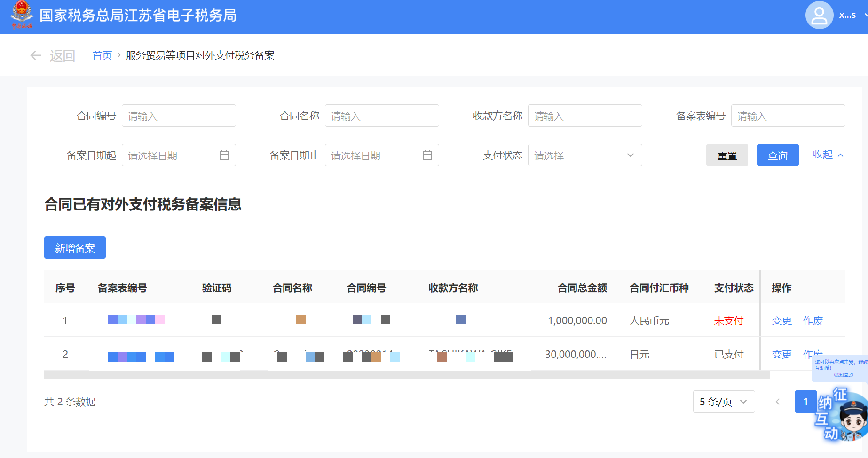Image resolution: width=868 pixels, height=458 pixels.
Task: Focus the 收款方名称 input field
Action: [584, 116]
